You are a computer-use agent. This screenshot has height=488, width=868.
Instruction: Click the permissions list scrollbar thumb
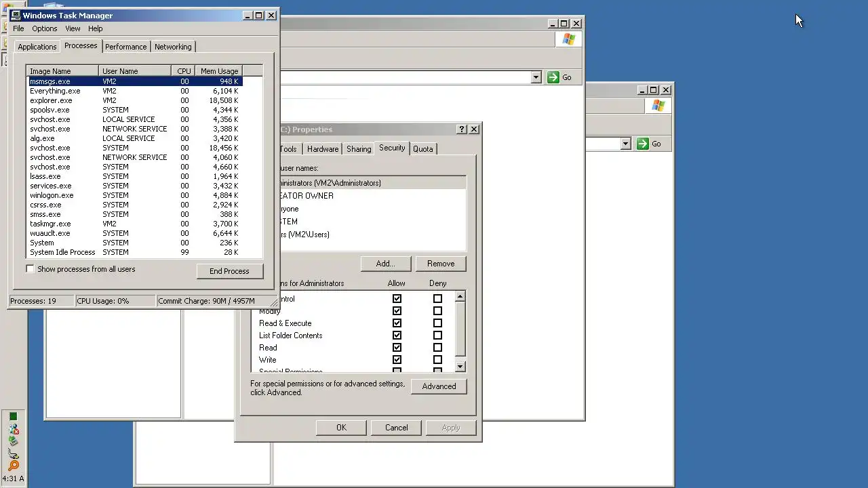pos(460,329)
